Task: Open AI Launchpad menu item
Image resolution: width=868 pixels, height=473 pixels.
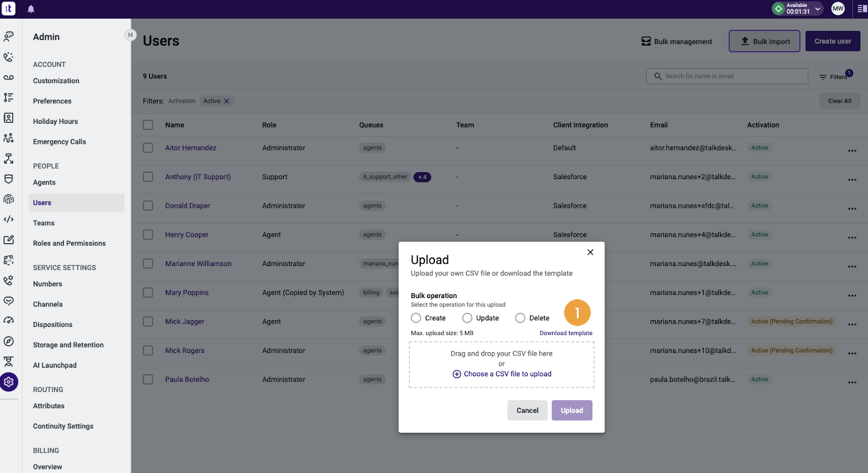Action: click(54, 365)
